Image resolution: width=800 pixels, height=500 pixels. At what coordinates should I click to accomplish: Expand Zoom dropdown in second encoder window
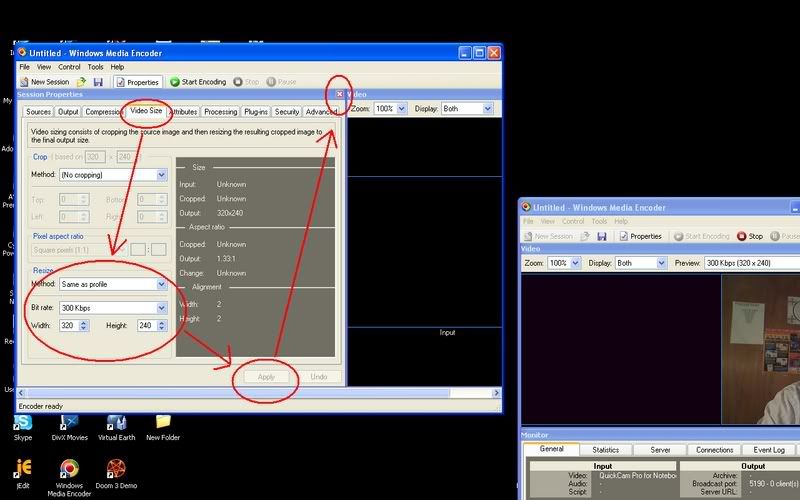[x=576, y=263]
